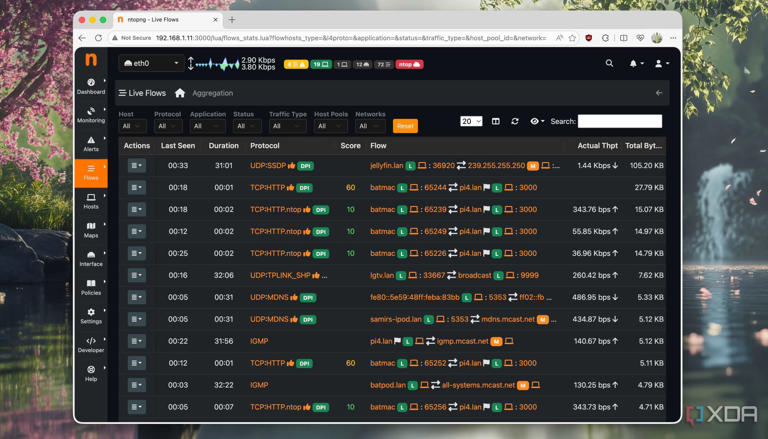Image resolution: width=768 pixels, height=439 pixels.
Task: Click the red ntop cloud badge
Action: coord(409,64)
